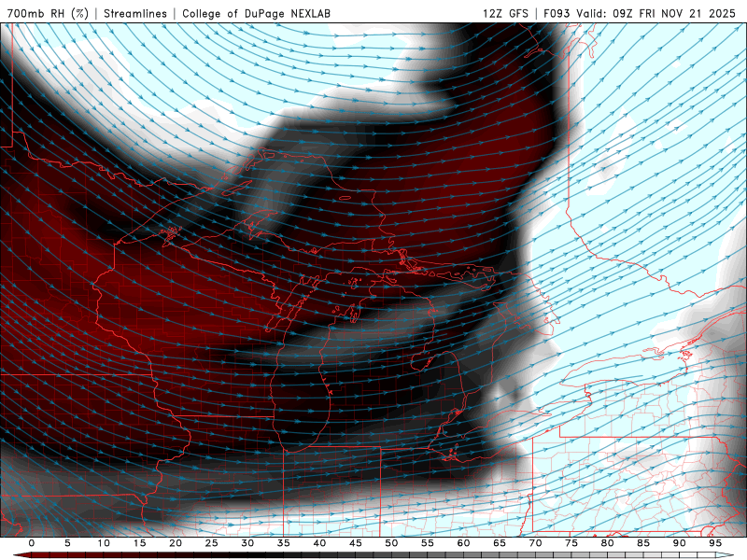The height and width of the screenshot is (560, 747).
Task: Click the colorbar label "65"
Action: (500, 543)
